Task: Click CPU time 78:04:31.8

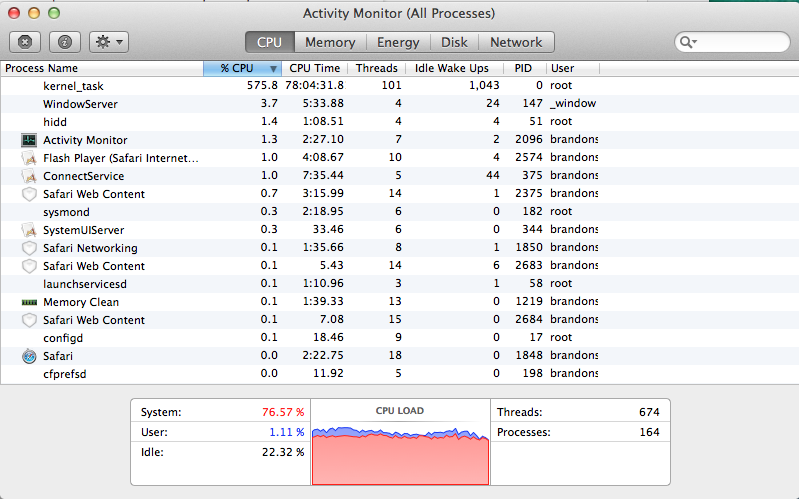Action: [314, 85]
